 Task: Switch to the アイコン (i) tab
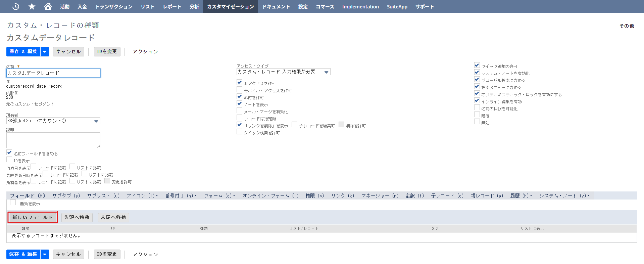pos(142,196)
